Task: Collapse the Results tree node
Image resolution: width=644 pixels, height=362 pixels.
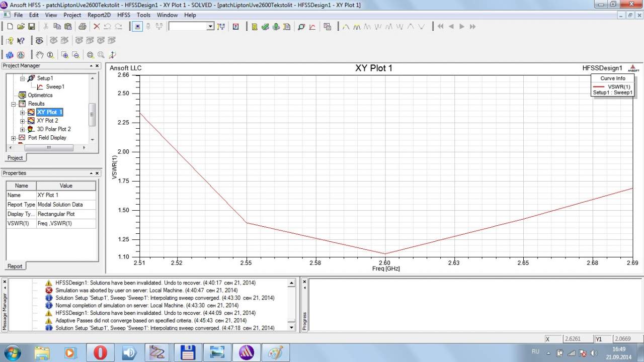Action: 14,104
